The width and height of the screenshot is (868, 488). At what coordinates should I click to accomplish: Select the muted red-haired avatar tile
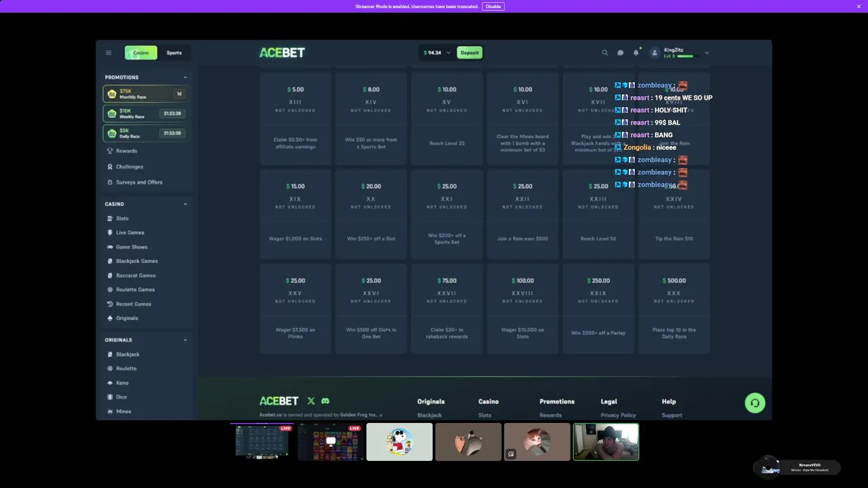point(537,442)
